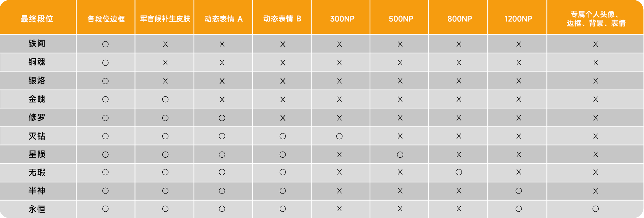Viewport: 644px width, 218px height.
Task: Select the 军官候补生皮肤 header cell
Action: coord(165,19)
